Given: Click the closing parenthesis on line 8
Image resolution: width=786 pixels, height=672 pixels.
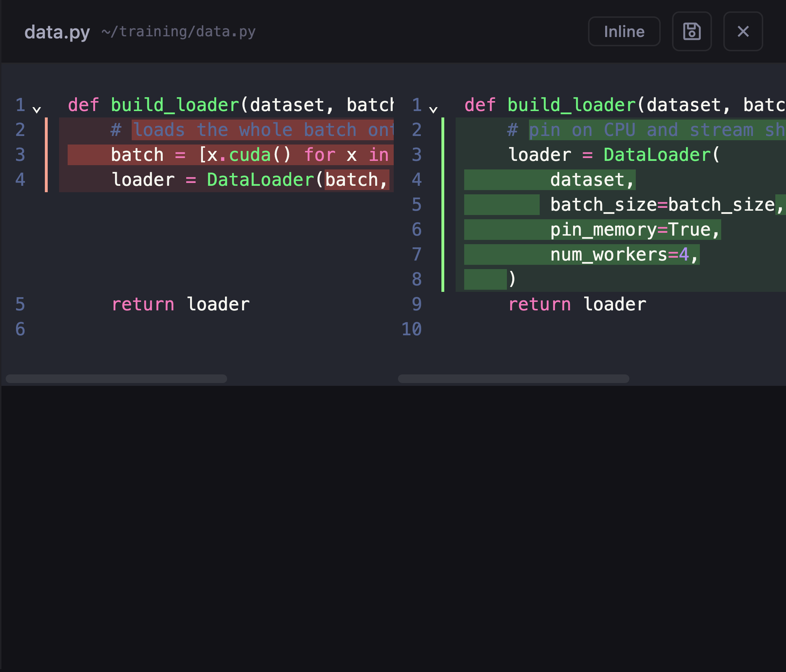Looking at the screenshot, I should click(x=512, y=279).
